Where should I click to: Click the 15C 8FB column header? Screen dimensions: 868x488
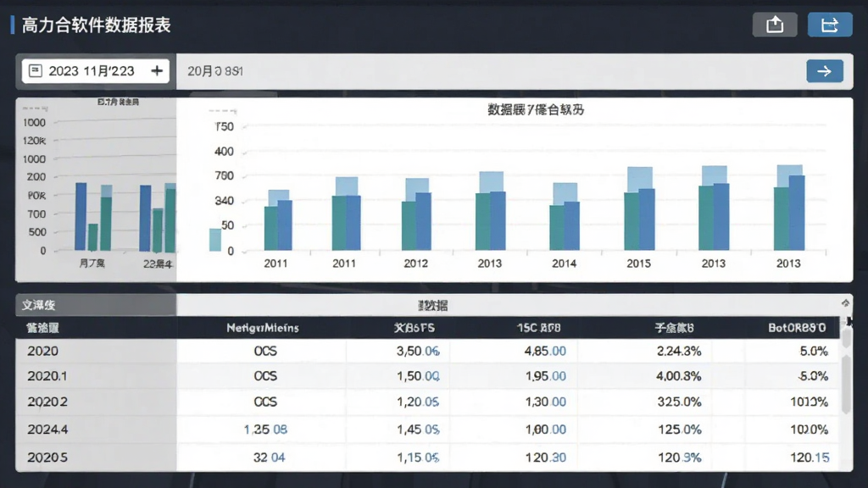(538, 328)
